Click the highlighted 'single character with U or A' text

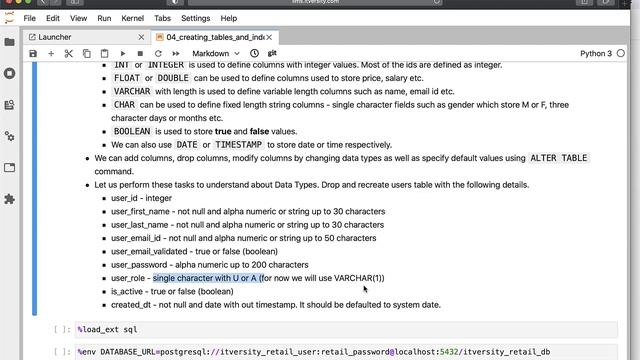click(208, 278)
